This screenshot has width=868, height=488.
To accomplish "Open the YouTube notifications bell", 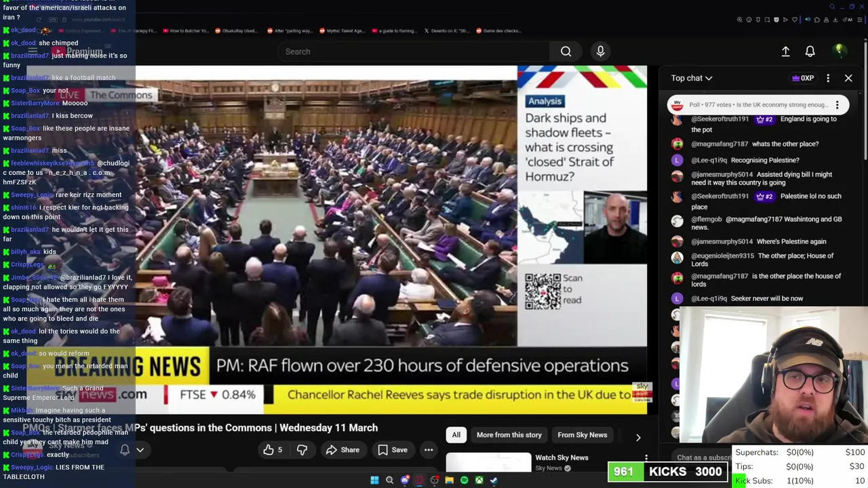I will [x=810, y=52].
